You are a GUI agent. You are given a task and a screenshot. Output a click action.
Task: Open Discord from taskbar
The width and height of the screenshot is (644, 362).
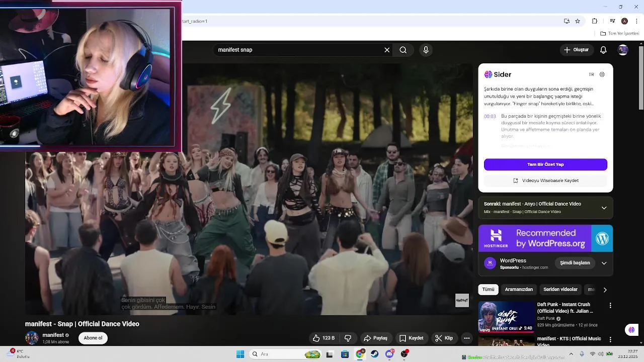coord(389,354)
